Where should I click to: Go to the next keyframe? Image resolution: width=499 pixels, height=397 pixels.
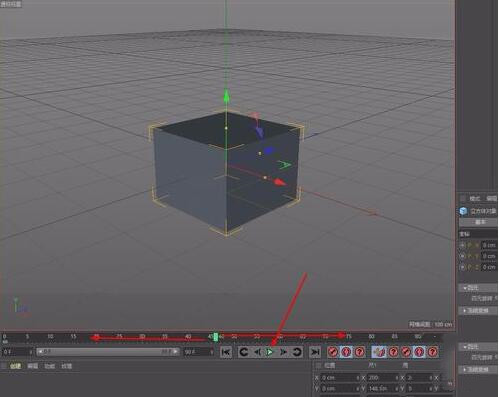click(x=297, y=352)
